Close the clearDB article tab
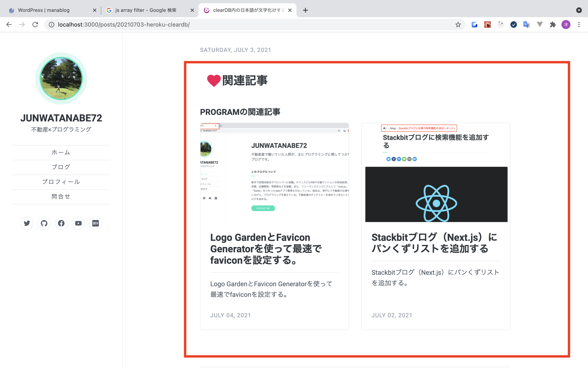 coord(290,10)
